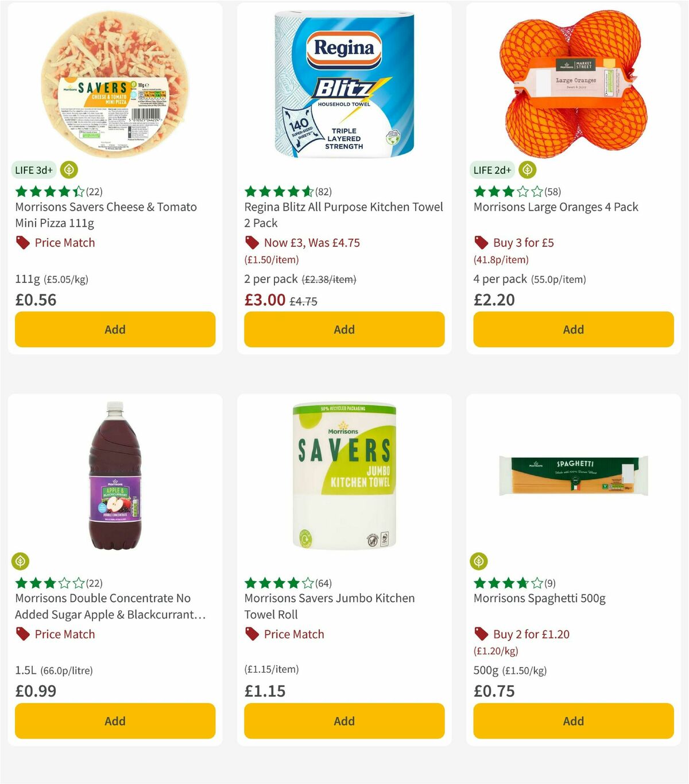Click the green leaf icon on the mini pizza card
689x784 pixels.
[x=69, y=170]
